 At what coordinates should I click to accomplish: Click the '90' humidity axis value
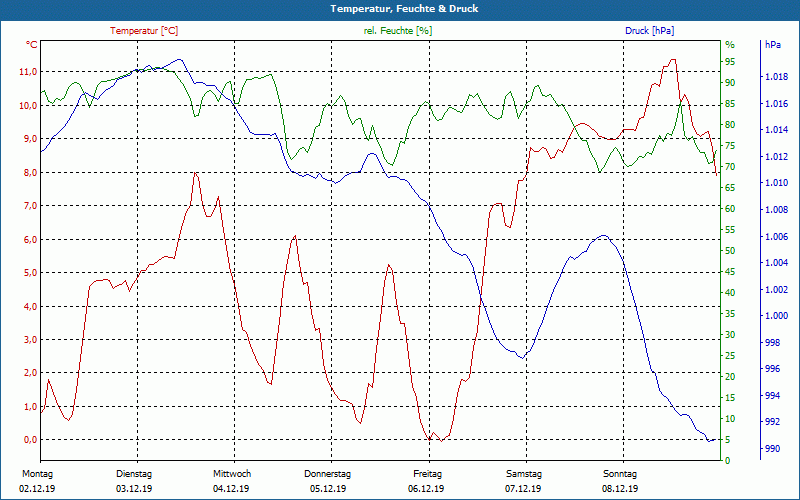[x=730, y=83]
